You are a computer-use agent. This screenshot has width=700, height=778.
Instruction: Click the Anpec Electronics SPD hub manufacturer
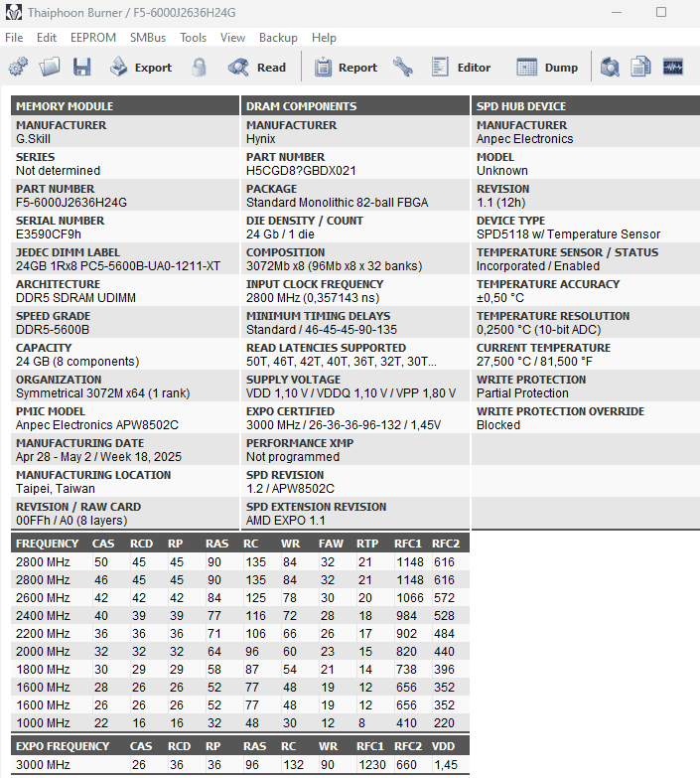point(524,139)
